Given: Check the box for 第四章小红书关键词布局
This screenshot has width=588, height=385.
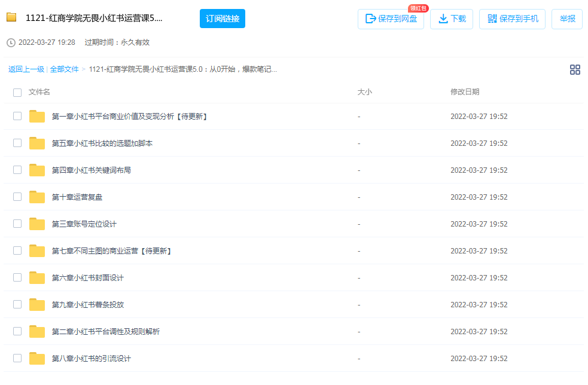Looking at the screenshot, I should pyautogui.click(x=17, y=170).
